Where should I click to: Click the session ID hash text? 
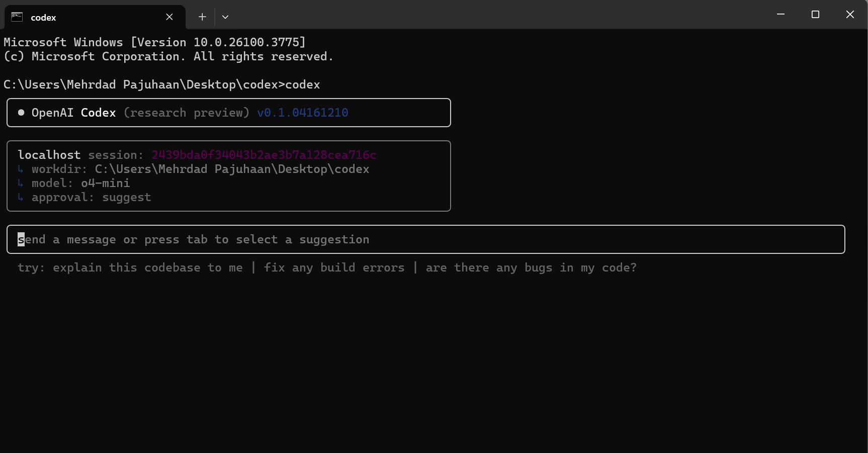click(x=264, y=155)
